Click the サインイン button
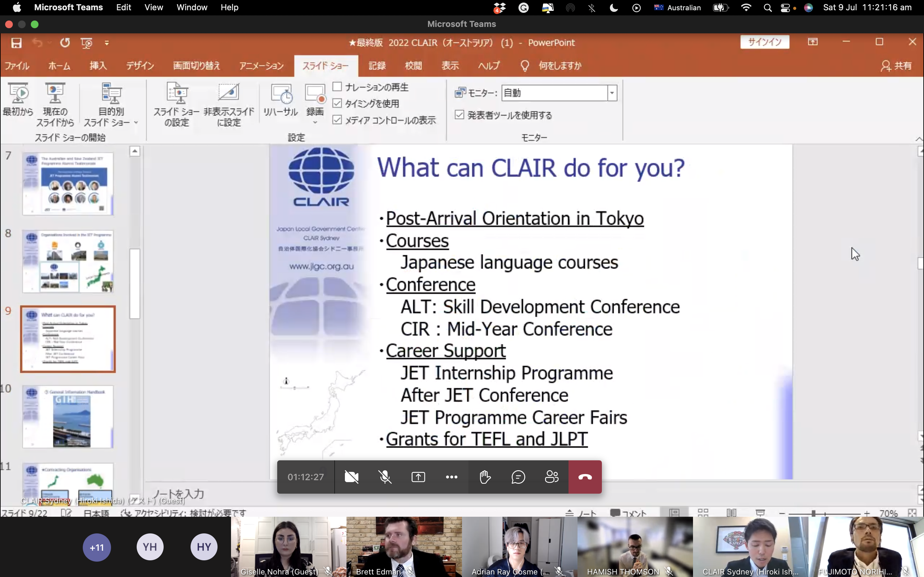The width and height of the screenshot is (924, 577). coord(765,42)
